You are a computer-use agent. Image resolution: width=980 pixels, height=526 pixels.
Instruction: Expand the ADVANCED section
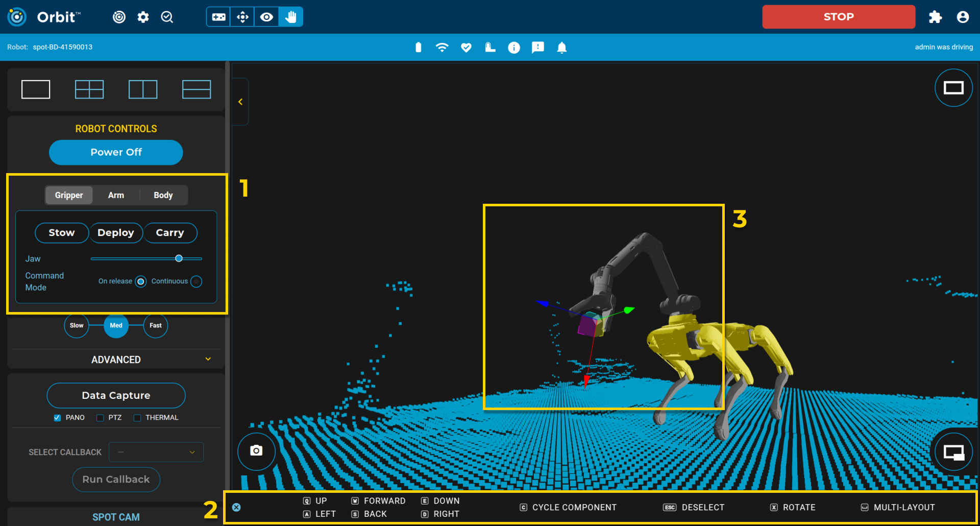coord(116,359)
